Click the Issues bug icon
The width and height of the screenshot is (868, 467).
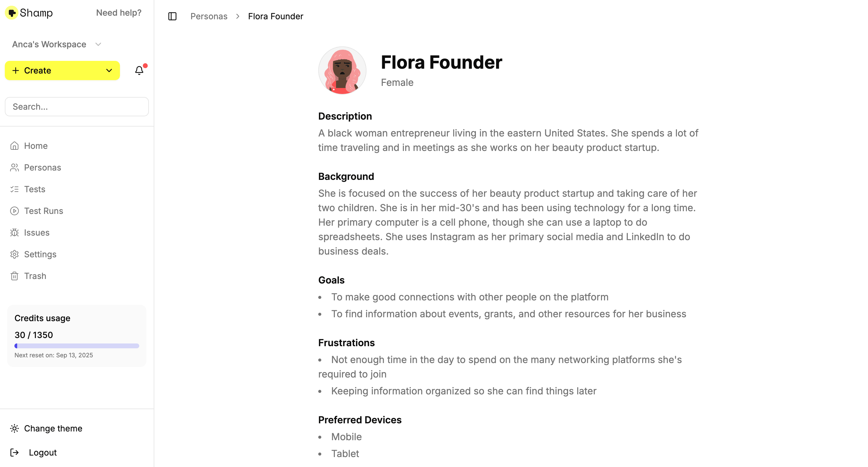[x=14, y=233]
